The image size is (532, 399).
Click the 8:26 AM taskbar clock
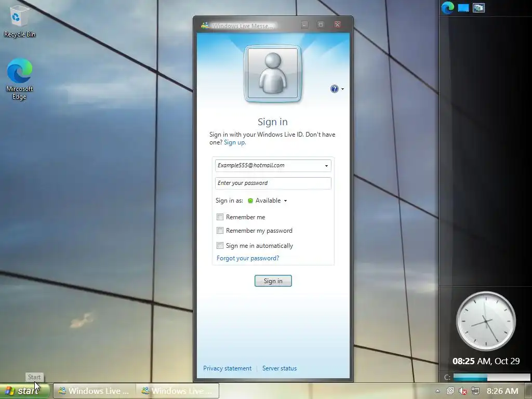[x=502, y=391]
